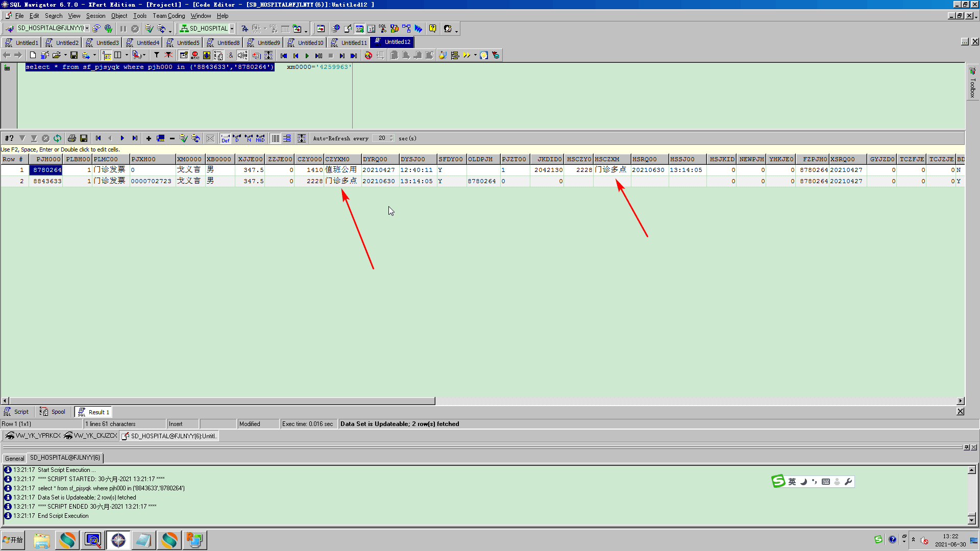Click the VW_YK_YPRKCX window button

tap(33, 436)
